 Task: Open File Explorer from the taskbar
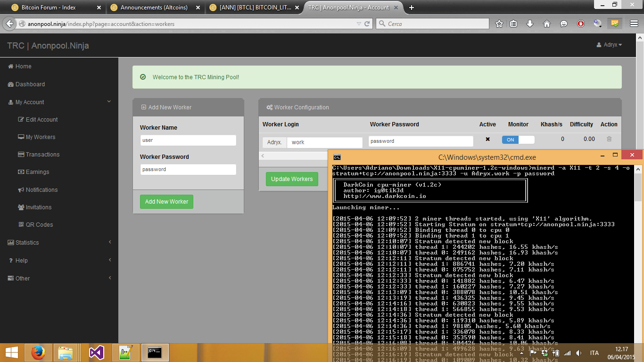[66, 352]
